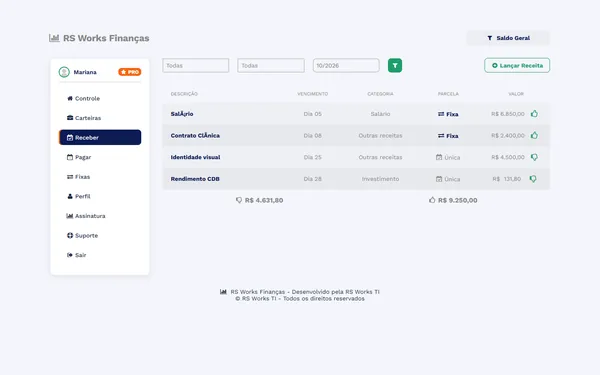Click the Dia 25 due date

313,157
